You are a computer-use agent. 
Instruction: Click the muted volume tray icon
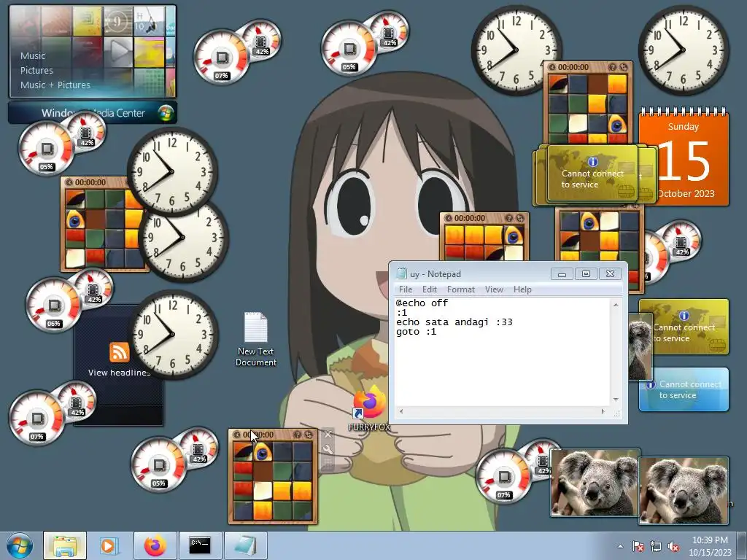[x=673, y=546]
